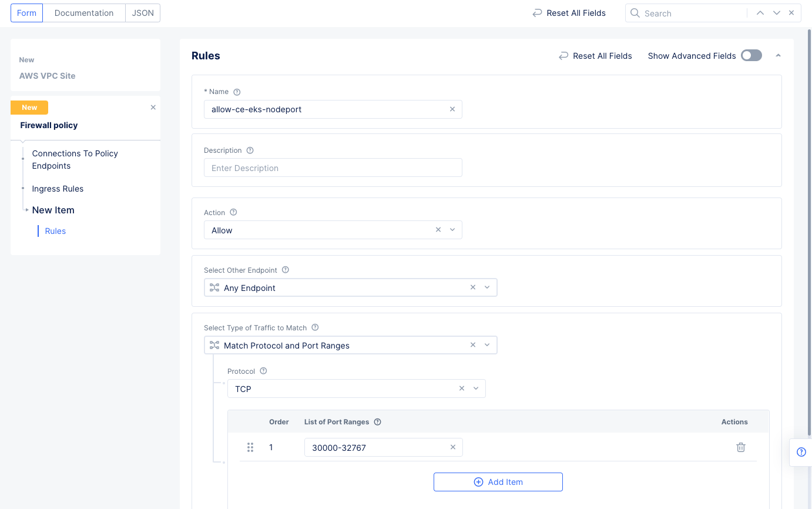Screen dimensions: 812x509
Task: Click the help icon next to Name label
Action: coord(237,92)
